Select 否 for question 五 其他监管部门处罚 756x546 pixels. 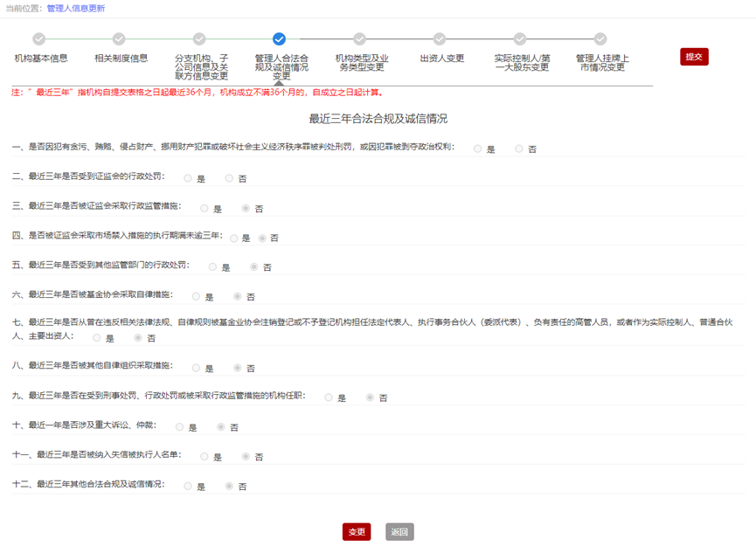(x=254, y=267)
